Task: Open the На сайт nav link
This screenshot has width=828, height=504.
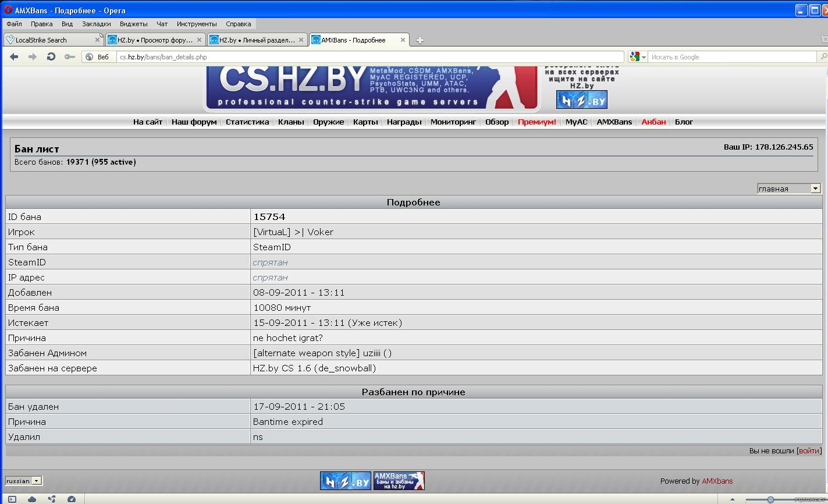Action: pos(148,122)
